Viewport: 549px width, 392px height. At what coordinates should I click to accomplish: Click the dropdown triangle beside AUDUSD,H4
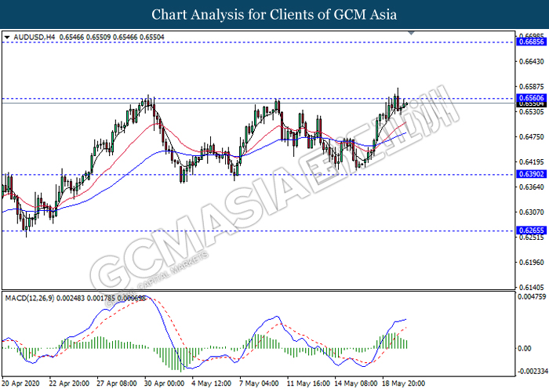tap(7, 38)
